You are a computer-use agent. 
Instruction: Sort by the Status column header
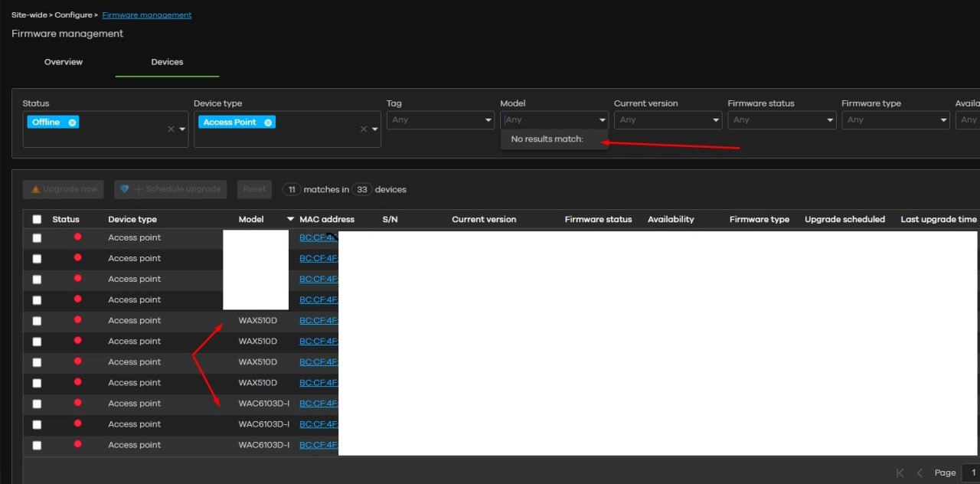[x=66, y=219]
